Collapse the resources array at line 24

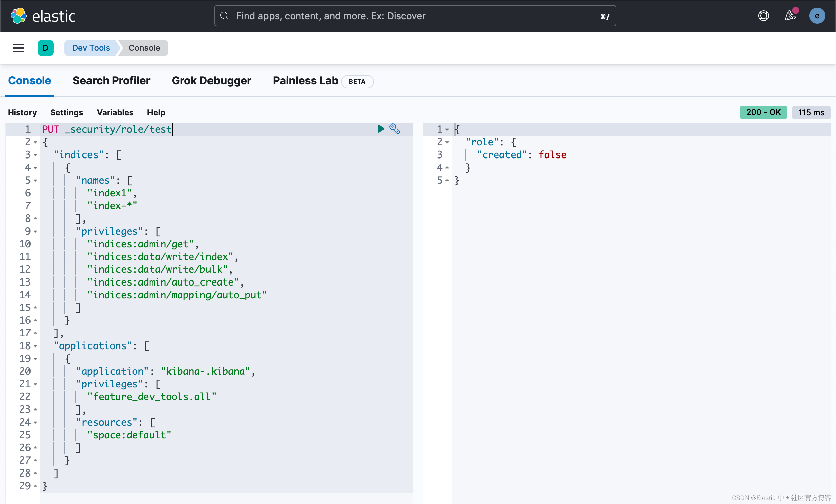click(x=35, y=422)
